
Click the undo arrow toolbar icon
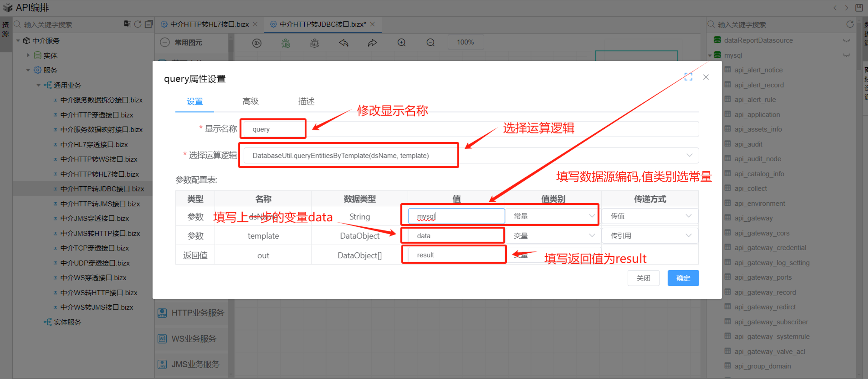pos(344,43)
